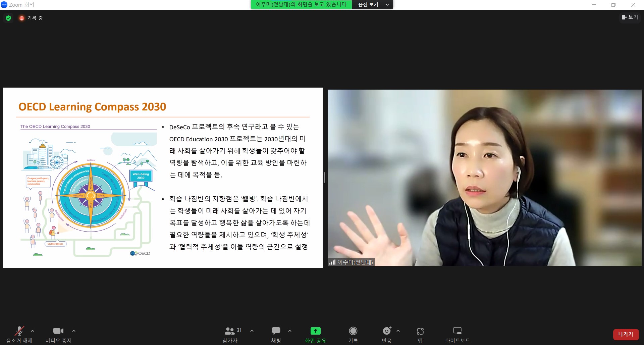The image size is (644, 345).
Task: Restore down the Zoom window
Action: coord(613,5)
